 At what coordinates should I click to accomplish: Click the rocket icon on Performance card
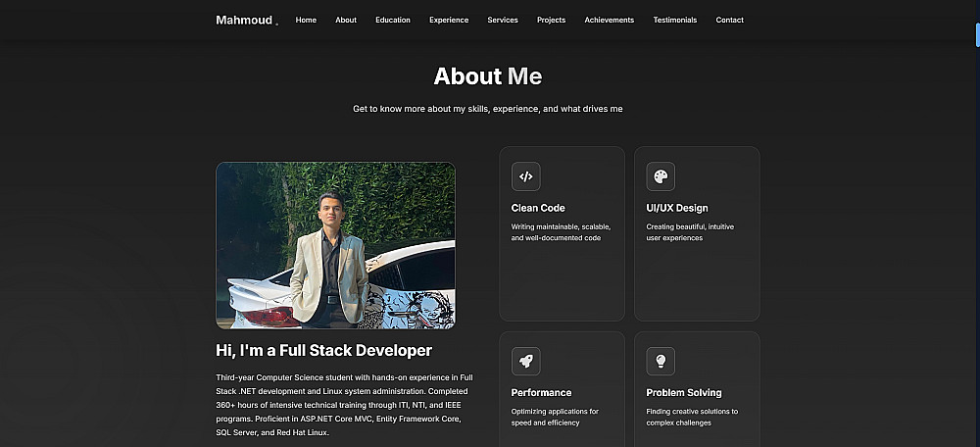pos(525,362)
